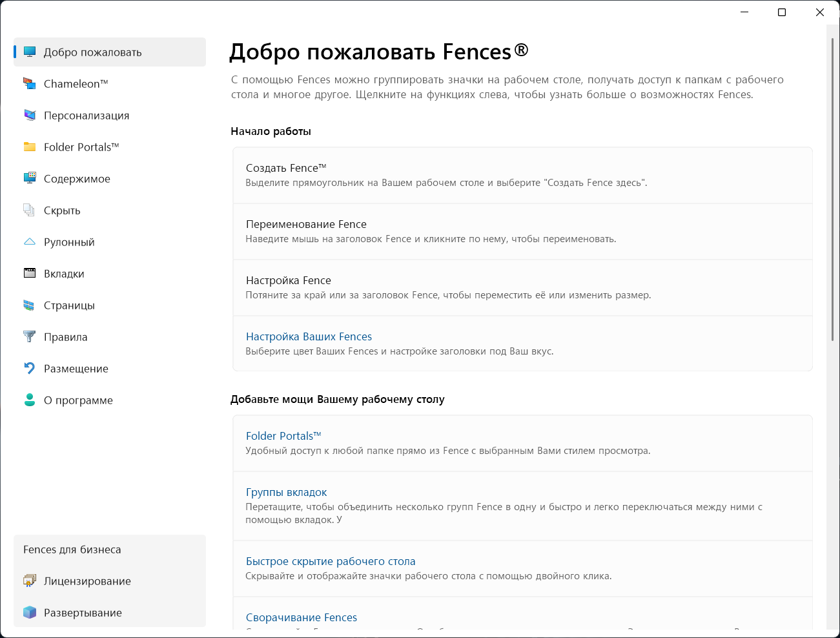Open the Лицензирование section
This screenshot has width=840, height=638.
[x=87, y=581]
